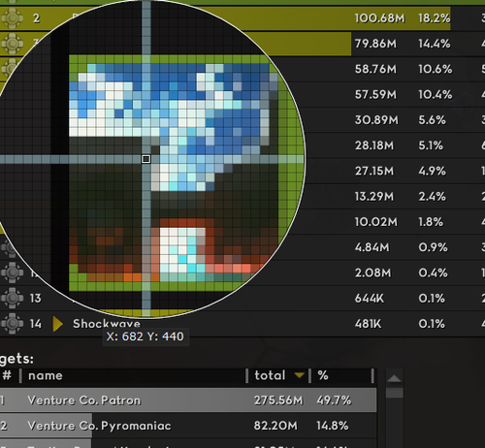Click the row number 13

click(x=36, y=299)
